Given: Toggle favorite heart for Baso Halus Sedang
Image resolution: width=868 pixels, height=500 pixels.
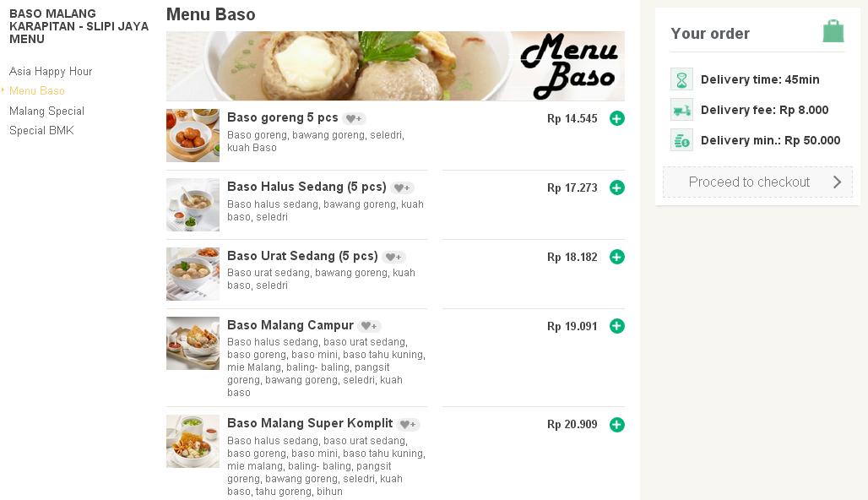Looking at the screenshot, I should pos(403,188).
